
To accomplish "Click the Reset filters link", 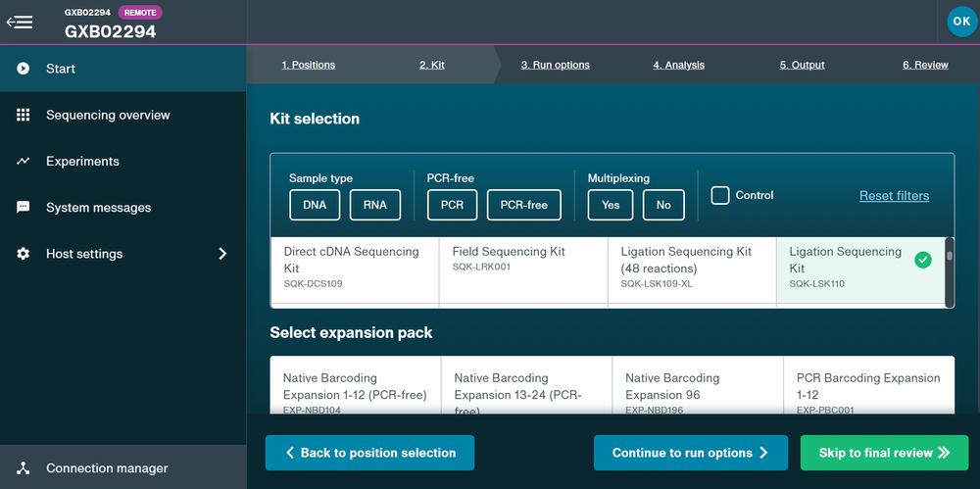I will pos(895,196).
